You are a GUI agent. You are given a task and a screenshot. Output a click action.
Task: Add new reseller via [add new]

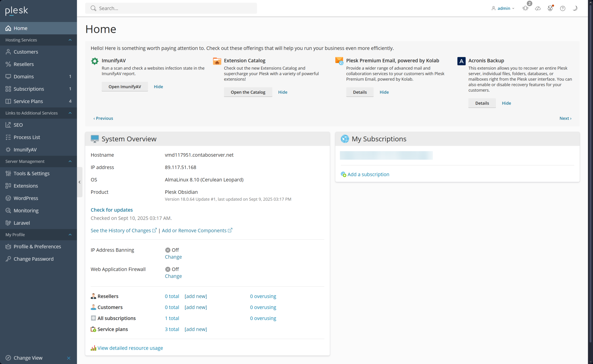(196, 296)
